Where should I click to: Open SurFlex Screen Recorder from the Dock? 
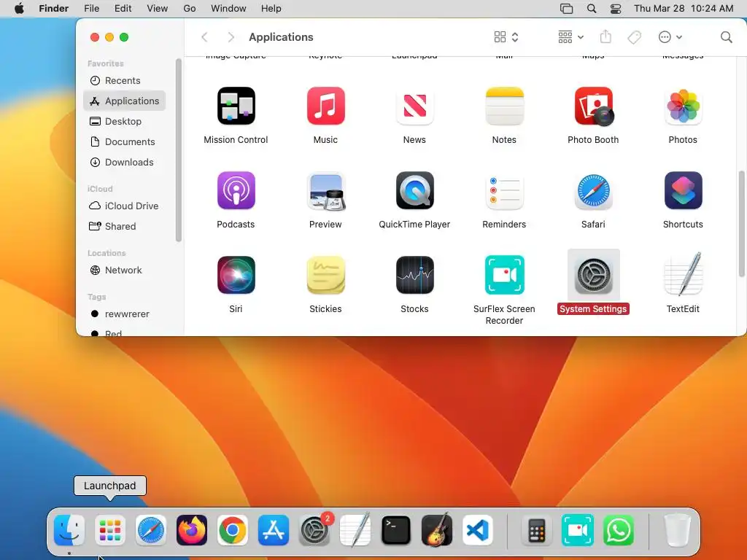[578, 530]
